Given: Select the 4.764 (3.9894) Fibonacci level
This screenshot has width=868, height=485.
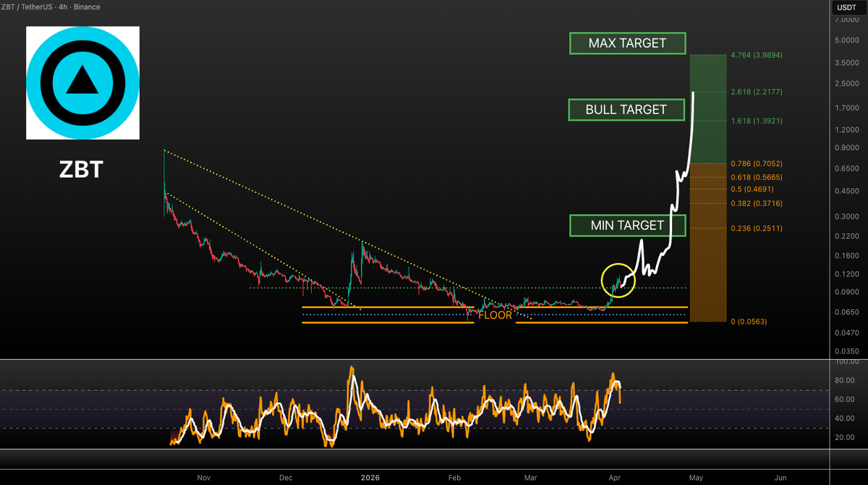Looking at the screenshot, I should point(756,55).
